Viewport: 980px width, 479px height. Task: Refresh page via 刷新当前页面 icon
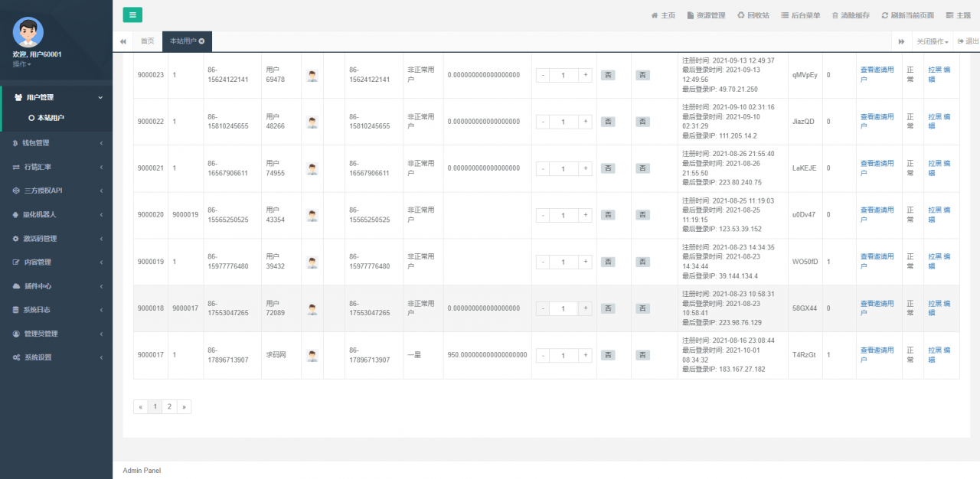(885, 15)
